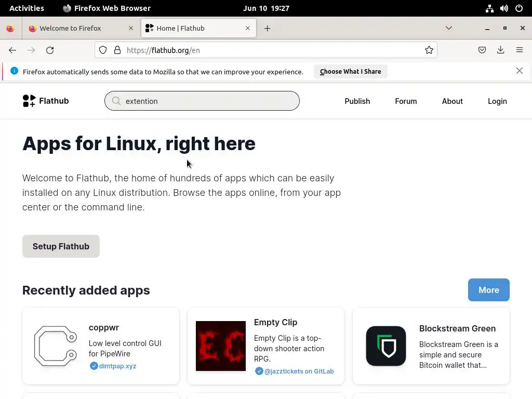The width and height of the screenshot is (532, 399).
Task: Click the Login link
Action: click(x=497, y=101)
